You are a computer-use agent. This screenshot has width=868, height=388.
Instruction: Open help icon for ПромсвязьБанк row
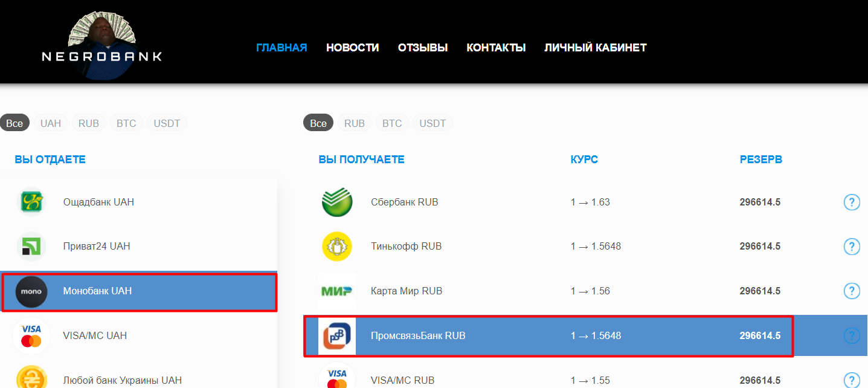click(x=851, y=335)
